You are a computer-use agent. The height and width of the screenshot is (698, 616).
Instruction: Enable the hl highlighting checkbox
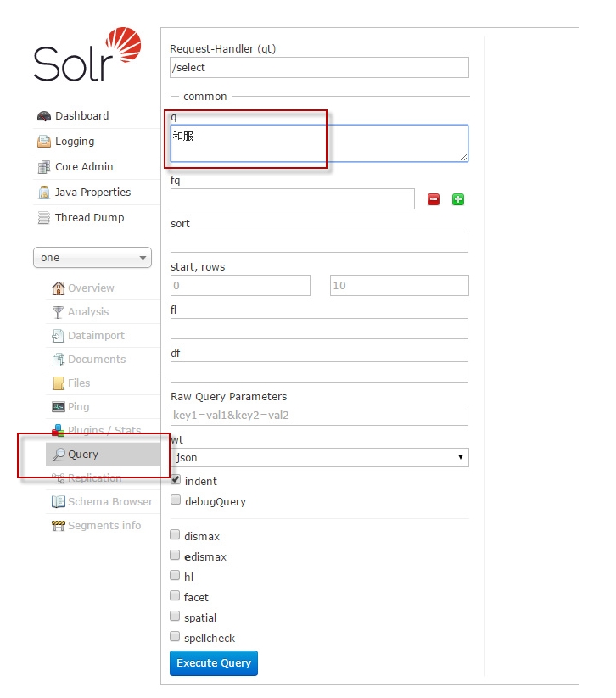[x=175, y=576]
